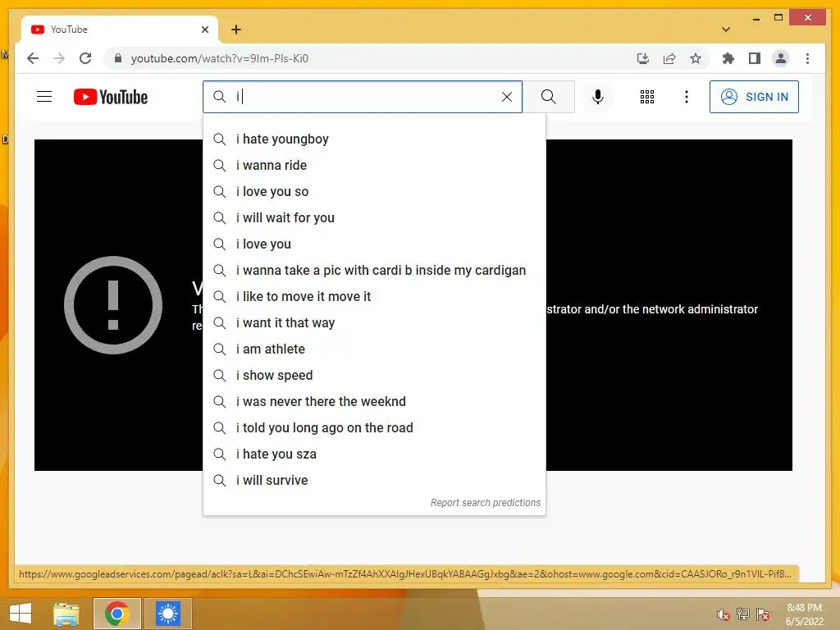Select the YouTube browser tab
Image resolution: width=840 pixels, height=630 pixels.
click(120, 30)
